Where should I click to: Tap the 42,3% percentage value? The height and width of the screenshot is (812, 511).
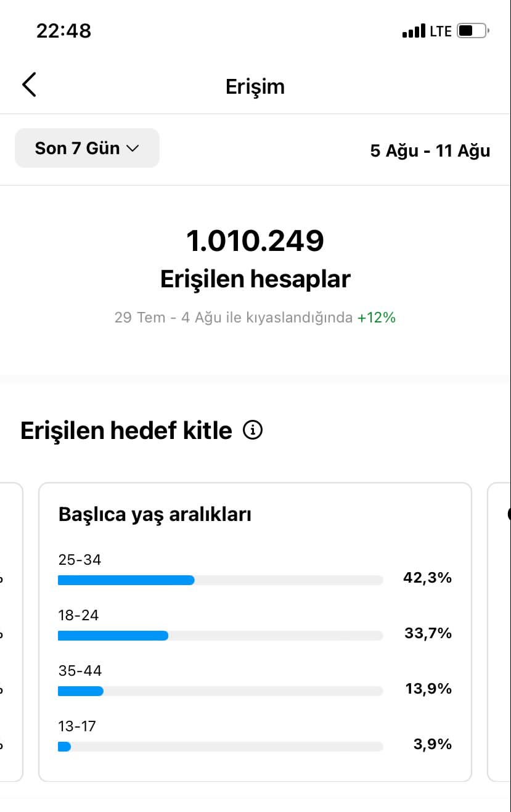(x=427, y=578)
